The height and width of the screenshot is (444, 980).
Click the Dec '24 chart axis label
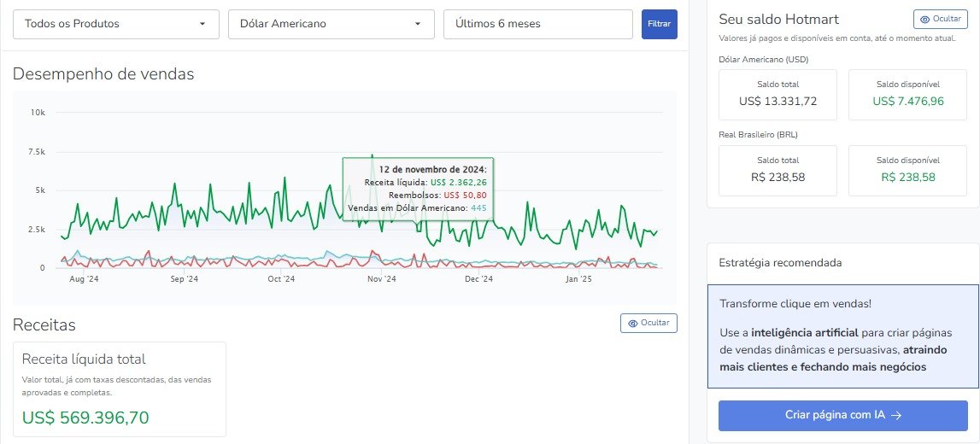[478, 279]
